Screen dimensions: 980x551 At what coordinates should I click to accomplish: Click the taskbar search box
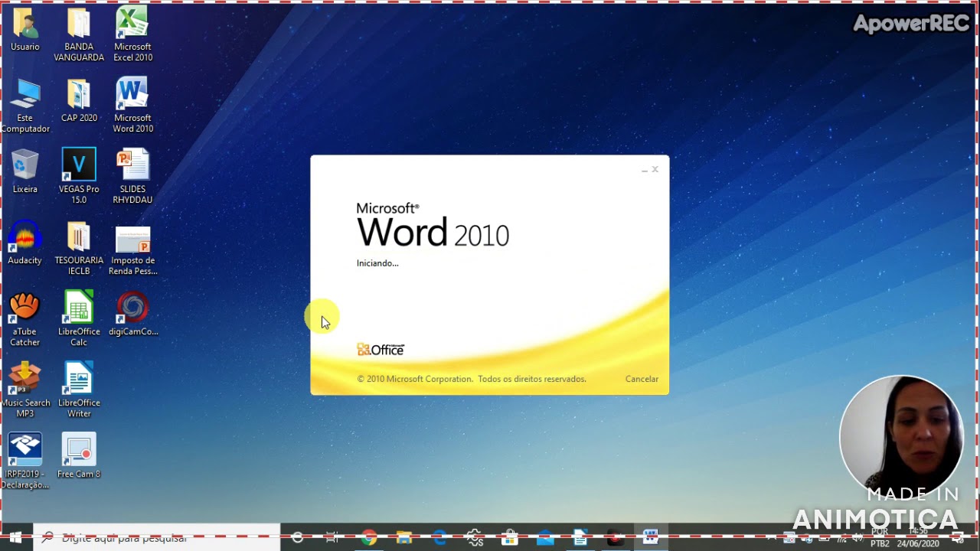[157, 538]
